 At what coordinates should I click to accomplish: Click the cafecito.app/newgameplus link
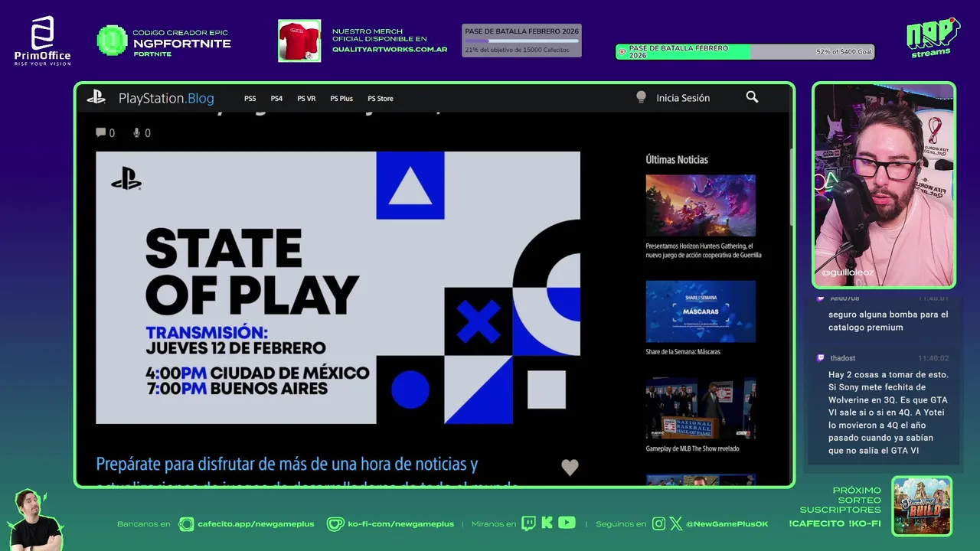(x=256, y=523)
